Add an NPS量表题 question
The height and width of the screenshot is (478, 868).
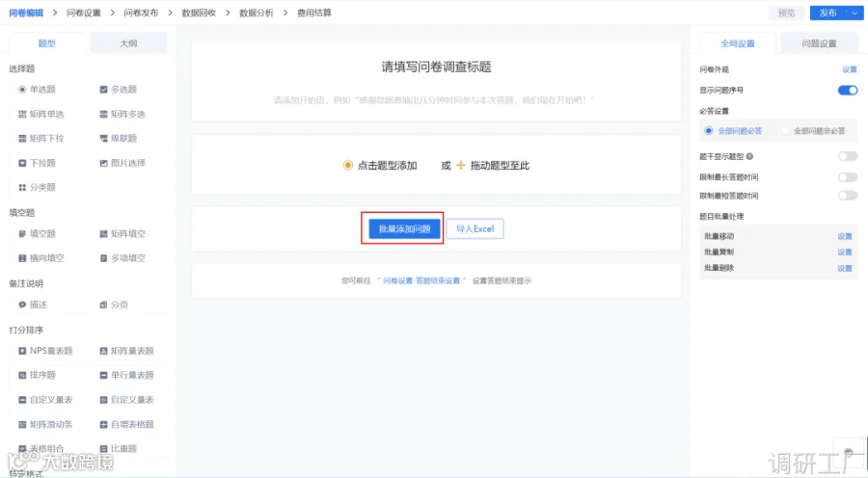coord(45,351)
